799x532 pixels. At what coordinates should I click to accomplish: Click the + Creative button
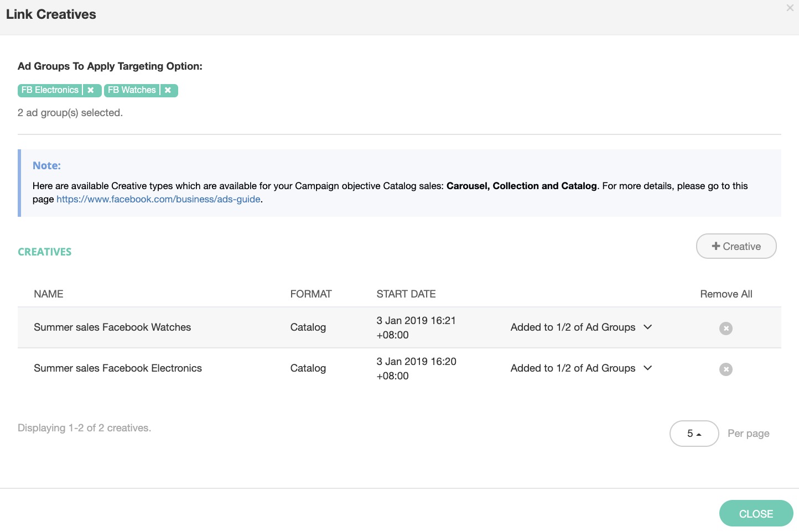[736, 247]
